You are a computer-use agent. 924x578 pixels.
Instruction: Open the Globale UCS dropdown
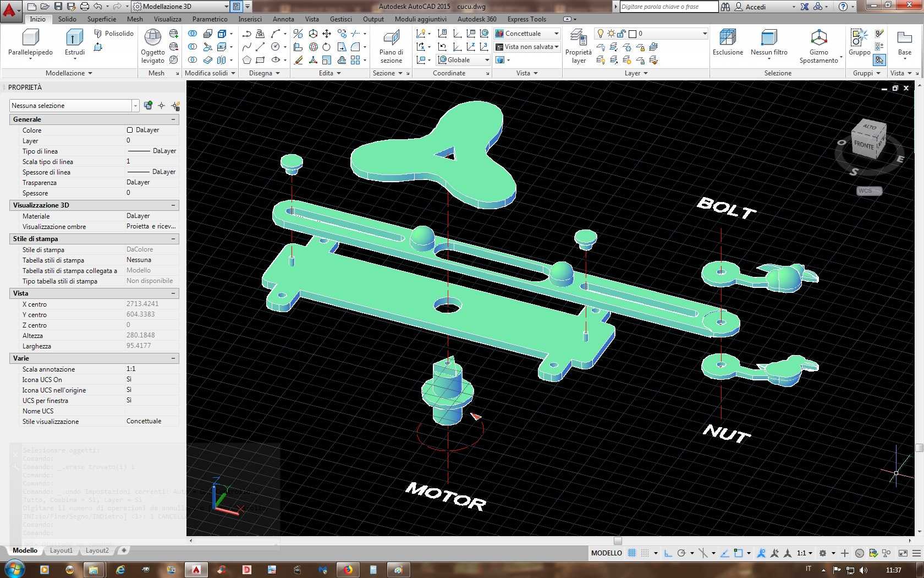[x=464, y=60]
